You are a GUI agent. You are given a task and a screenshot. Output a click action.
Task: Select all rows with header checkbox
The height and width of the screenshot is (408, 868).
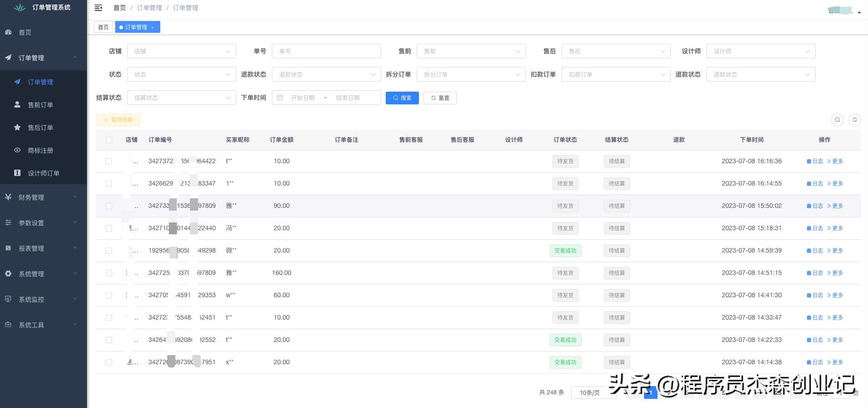click(109, 140)
